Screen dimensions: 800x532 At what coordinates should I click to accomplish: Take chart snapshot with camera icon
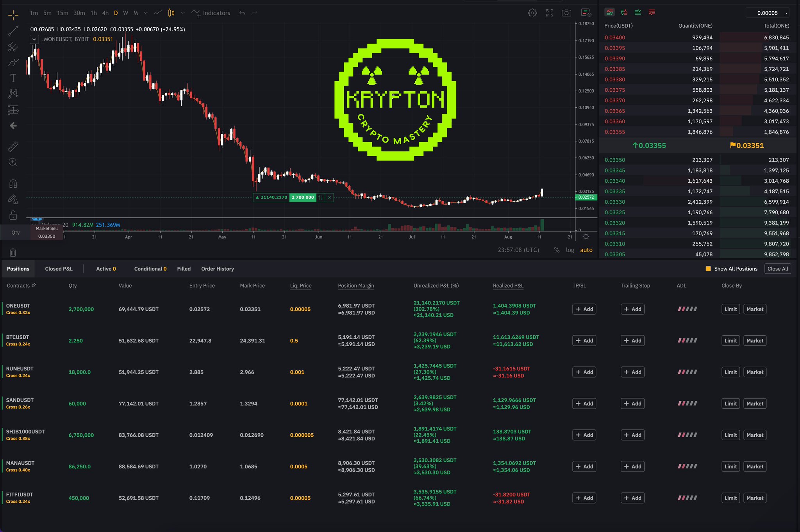pyautogui.click(x=566, y=13)
